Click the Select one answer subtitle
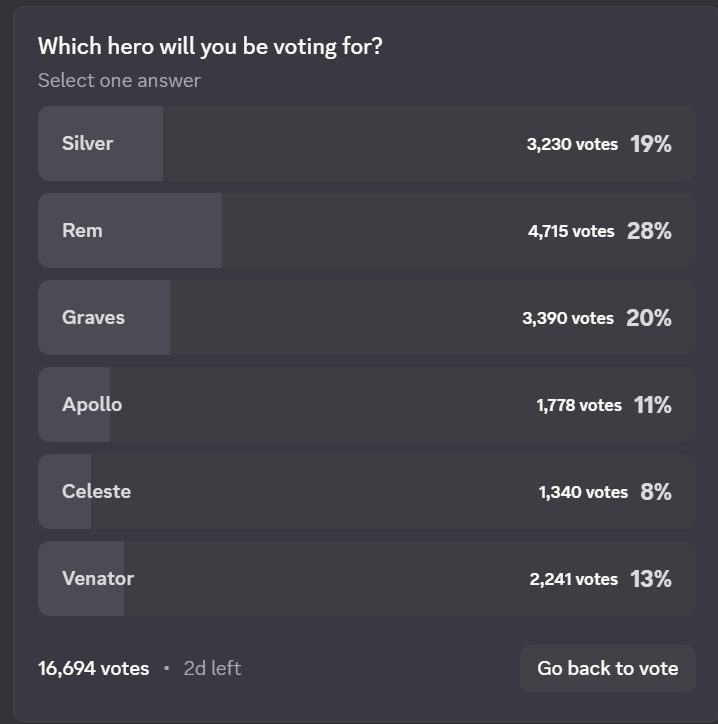Image resolution: width=718 pixels, height=724 pixels. pos(119,80)
